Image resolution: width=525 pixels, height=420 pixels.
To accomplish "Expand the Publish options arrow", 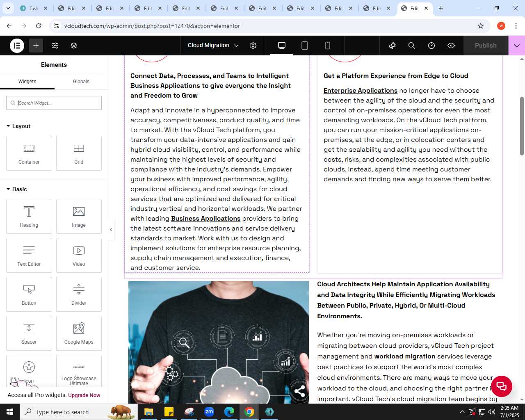I will click(517, 46).
